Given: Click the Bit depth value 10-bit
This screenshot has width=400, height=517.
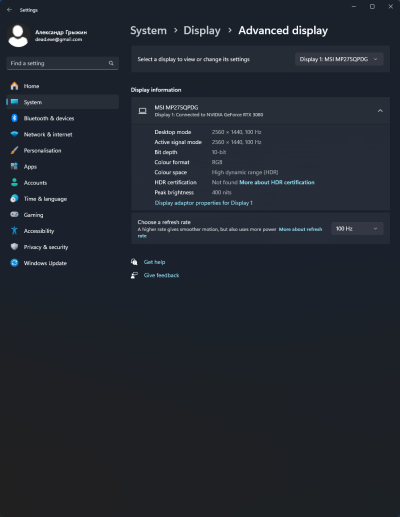Looking at the screenshot, I should 219,152.
